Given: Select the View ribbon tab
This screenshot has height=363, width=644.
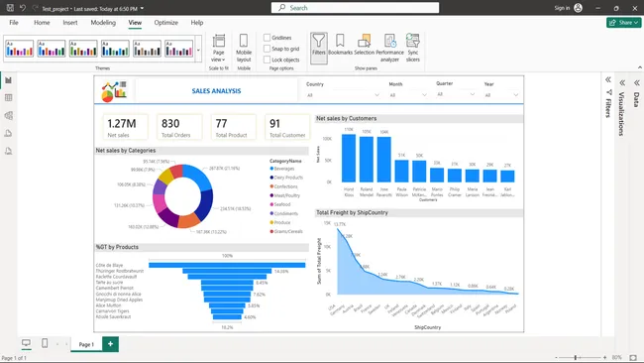Looking at the screenshot, I should pos(135,23).
